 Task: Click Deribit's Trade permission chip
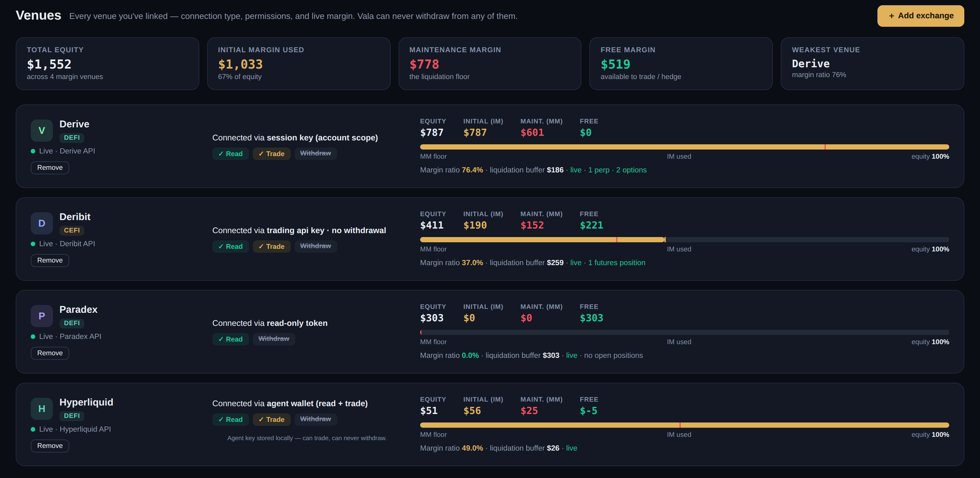(x=272, y=247)
